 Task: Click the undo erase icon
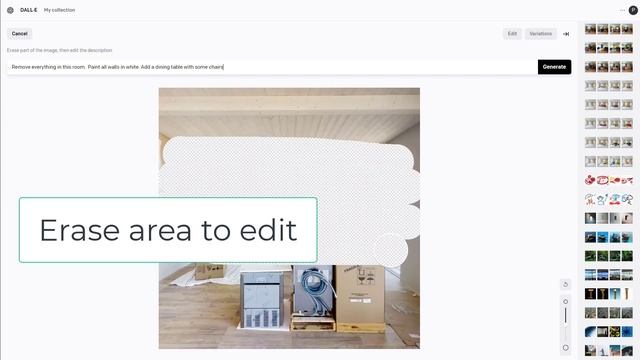565,284
